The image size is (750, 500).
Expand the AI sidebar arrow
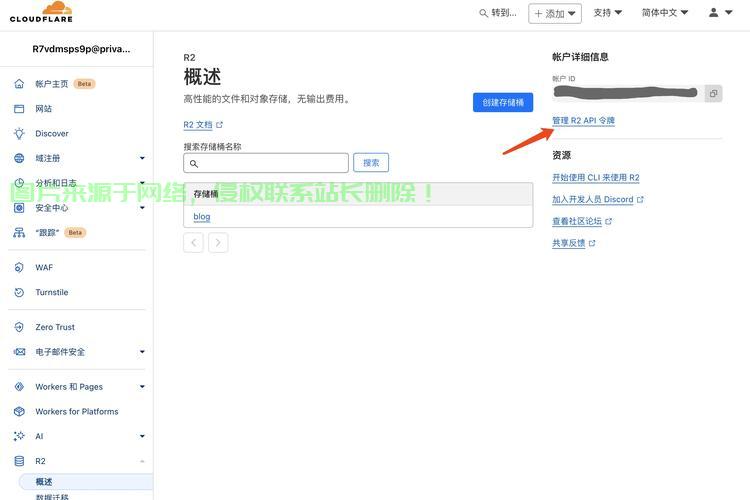click(142, 436)
